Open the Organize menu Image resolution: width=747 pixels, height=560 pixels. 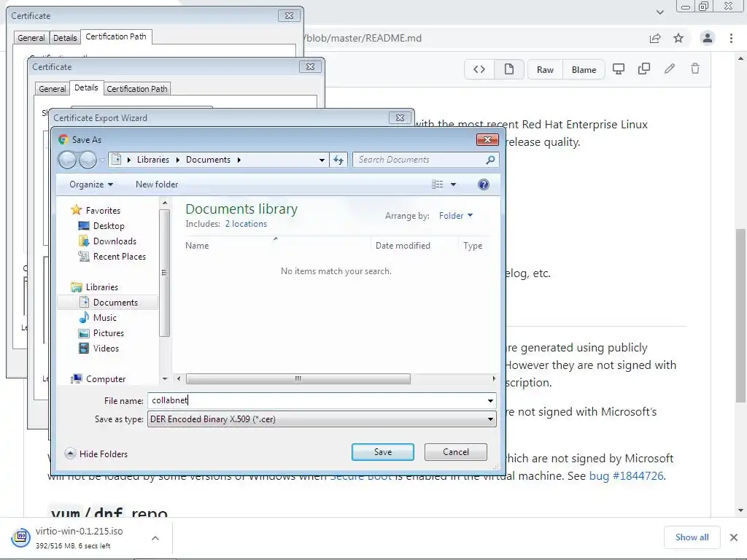pyautogui.click(x=91, y=184)
